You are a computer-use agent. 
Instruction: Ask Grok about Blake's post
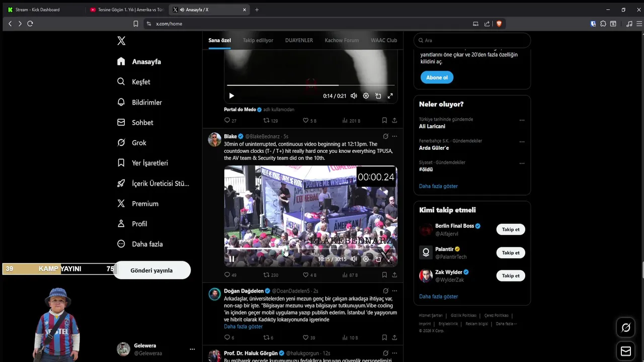click(385, 136)
